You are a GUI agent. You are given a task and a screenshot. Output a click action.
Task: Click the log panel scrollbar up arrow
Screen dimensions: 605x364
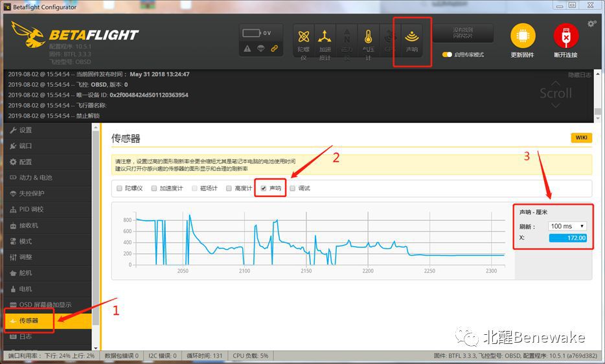pyautogui.click(x=598, y=74)
